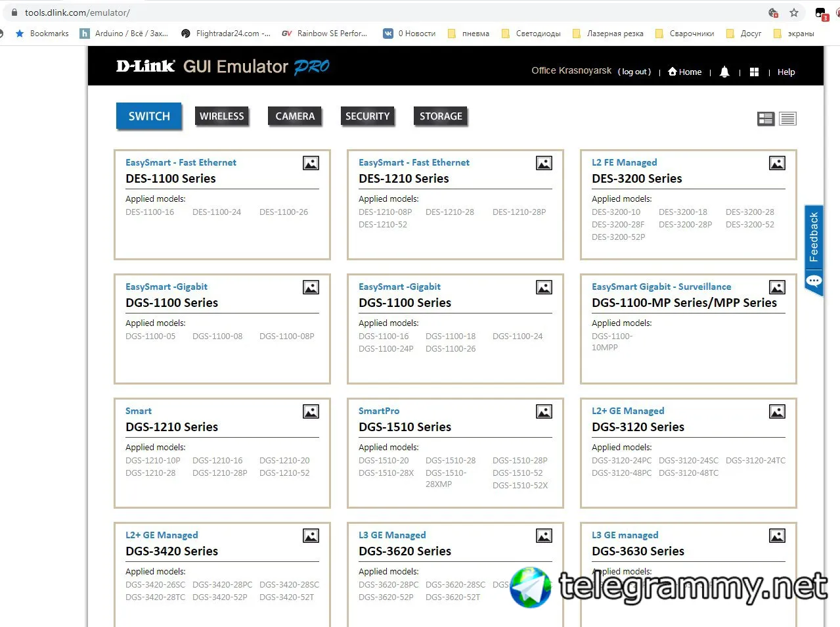Open DES-1100-16 emulator
Image resolution: width=840 pixels, height=627 pixels.
(150, 212)
